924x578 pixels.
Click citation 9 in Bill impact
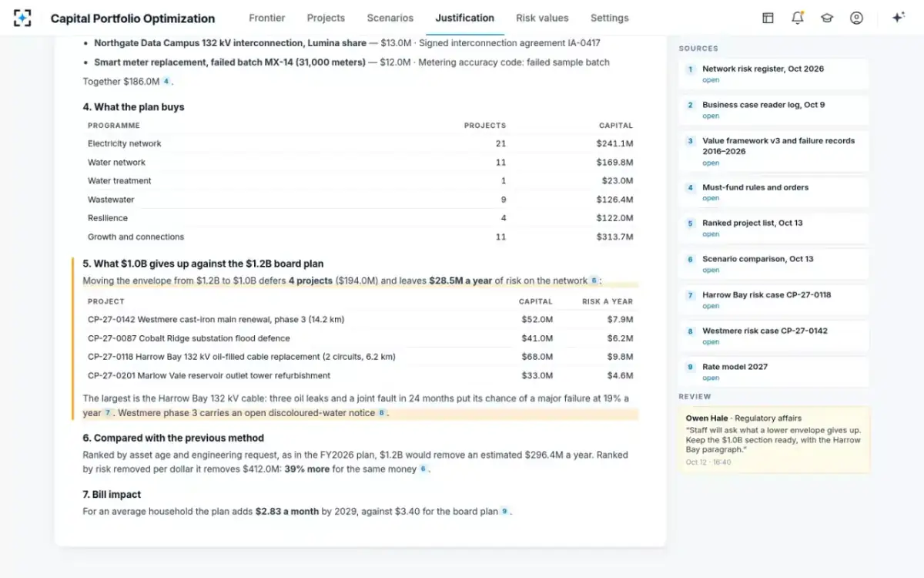pos(504,511)
